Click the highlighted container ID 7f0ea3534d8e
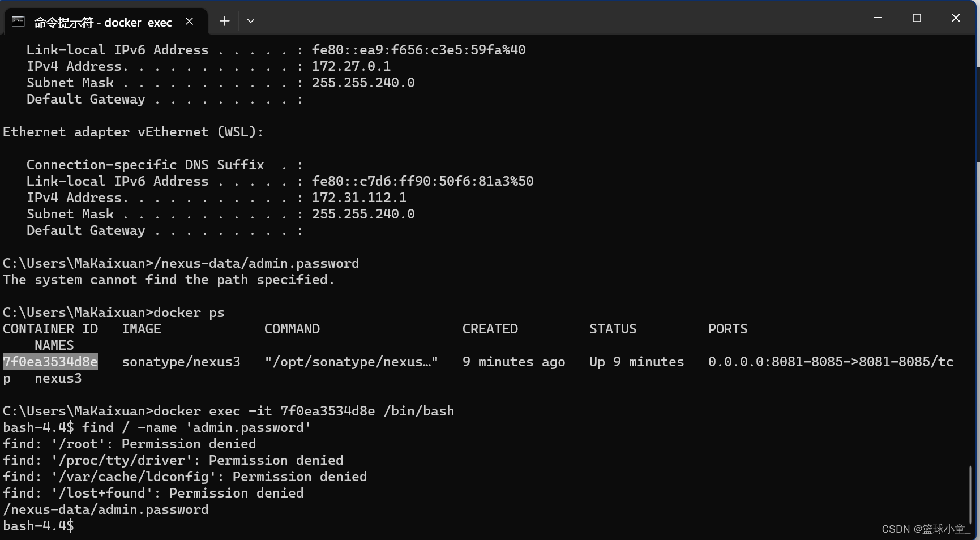 click(50, 362)
